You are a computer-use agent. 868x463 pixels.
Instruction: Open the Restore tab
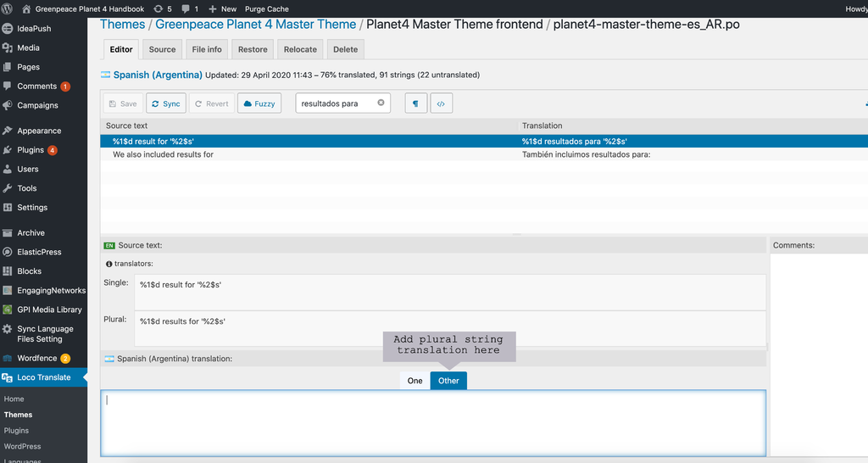[253, 49]
